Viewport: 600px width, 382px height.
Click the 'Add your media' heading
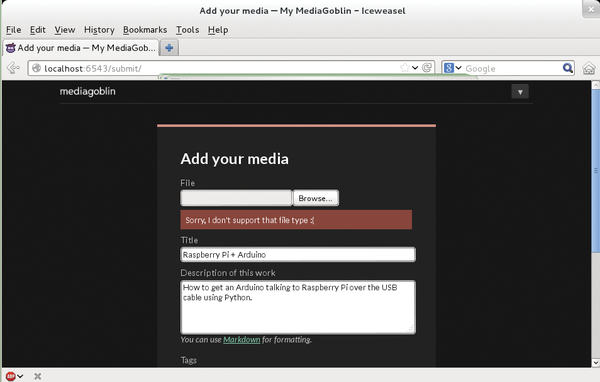point(235,159)
